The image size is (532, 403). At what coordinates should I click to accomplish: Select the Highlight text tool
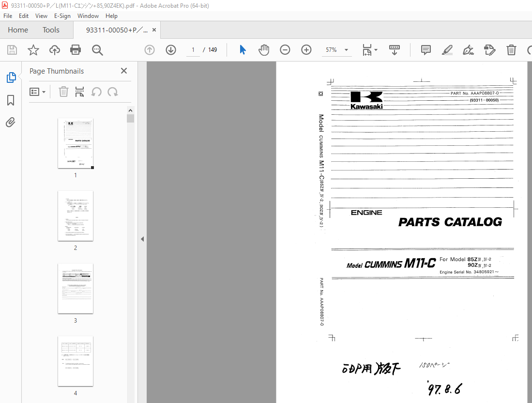coord(447,50)
